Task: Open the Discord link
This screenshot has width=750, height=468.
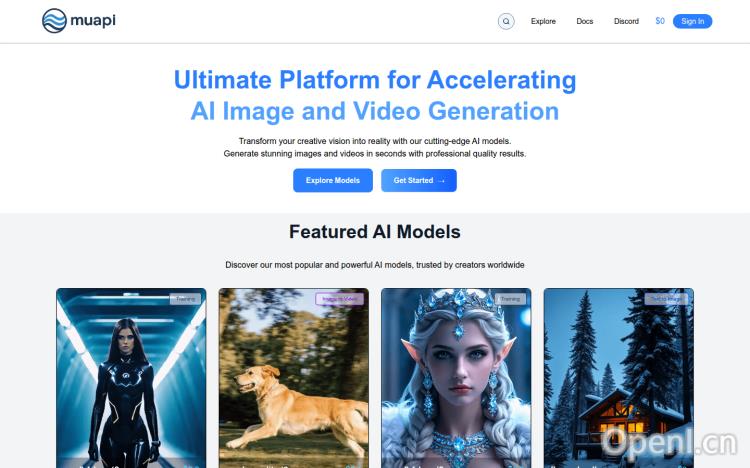Action: tap(626, 21)
